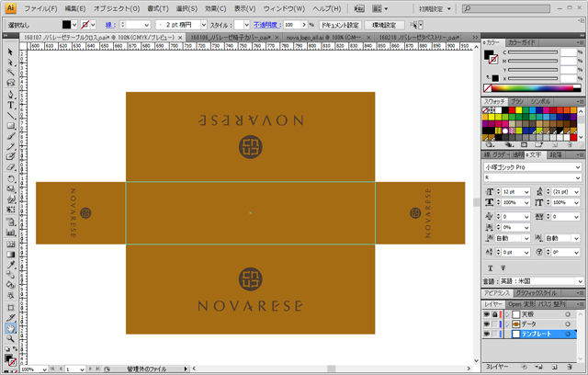Image resolution: width=588 pixels, height=375 pixels.
Task: Open font size dropdown showing 12 pt
Action: click(526, 192)
